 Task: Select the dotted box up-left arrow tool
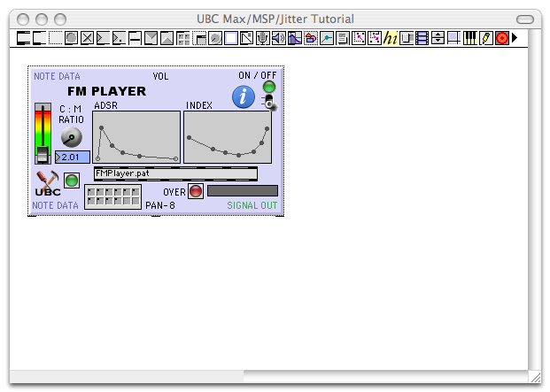tap(359, 38)
